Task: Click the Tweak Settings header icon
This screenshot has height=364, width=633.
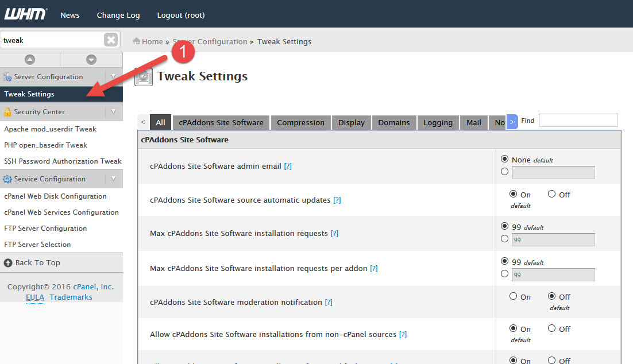Action: [x=144, y=75]
